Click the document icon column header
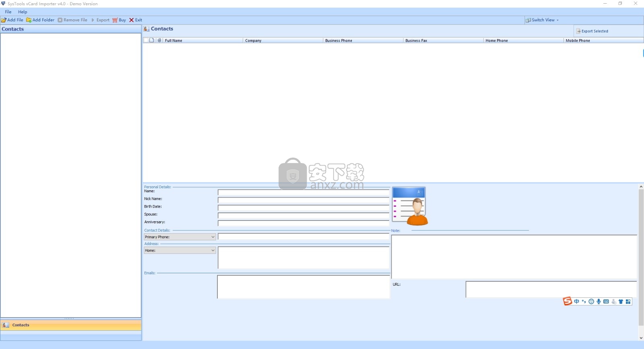The height and width of the screenshot is (349, 644). coord(152,40)
